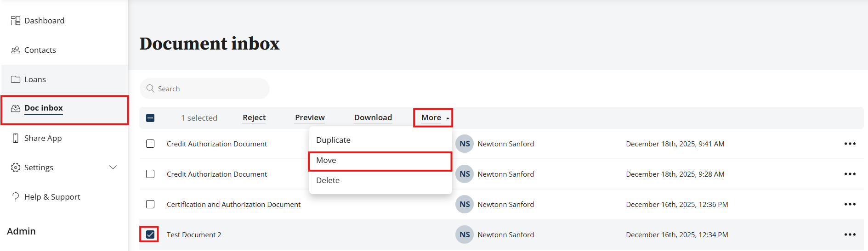This screenshot has height=251, width=868.
Task: Click the Dashboard icon in sidebar
Action: pyautogui.click(x=16, y=21)
